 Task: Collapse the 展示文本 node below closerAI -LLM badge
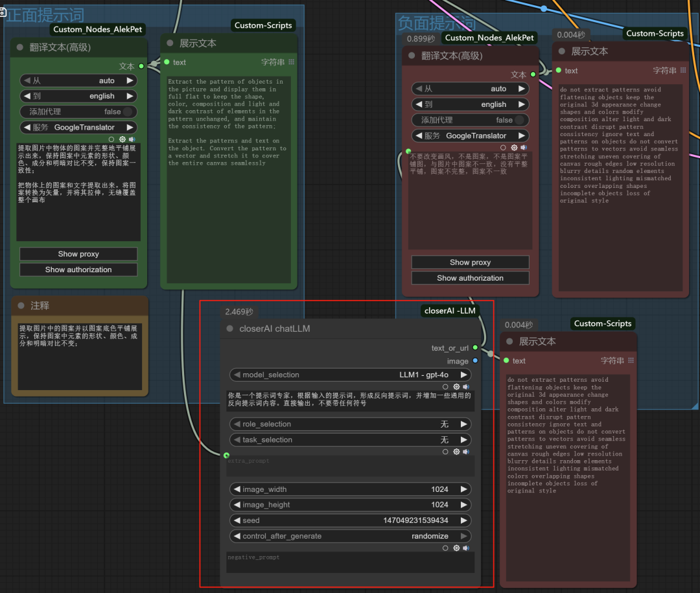[x=509, y=342]
